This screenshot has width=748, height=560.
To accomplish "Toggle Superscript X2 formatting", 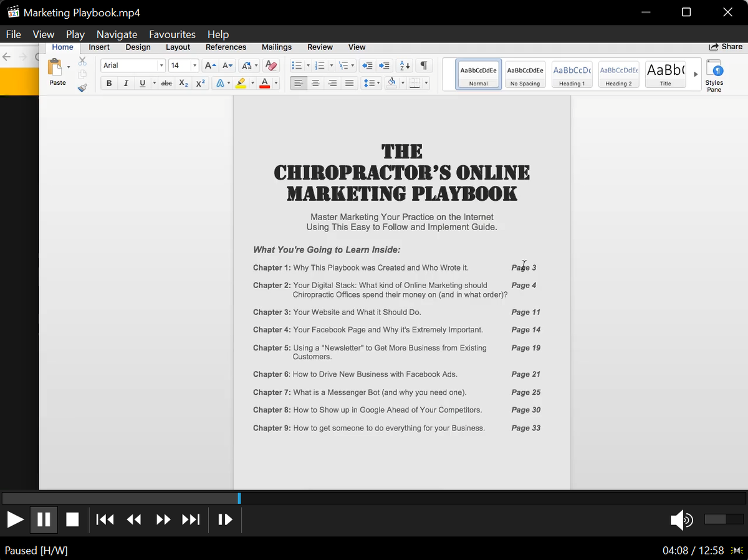I will (200, 84).
